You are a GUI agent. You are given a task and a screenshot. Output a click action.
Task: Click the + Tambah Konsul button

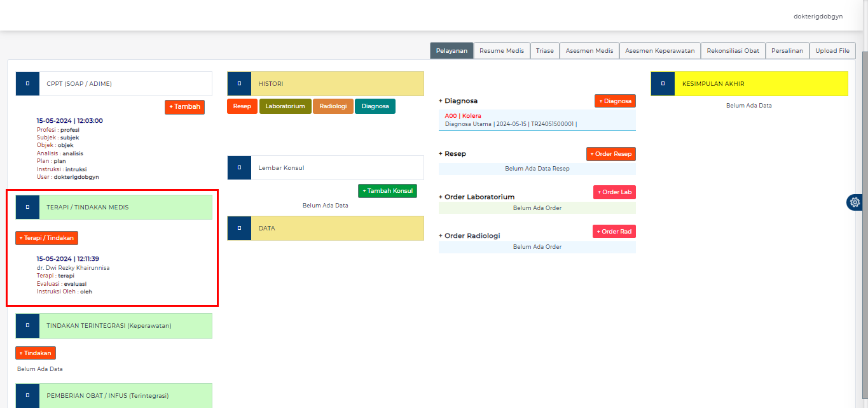pos(387,190)
